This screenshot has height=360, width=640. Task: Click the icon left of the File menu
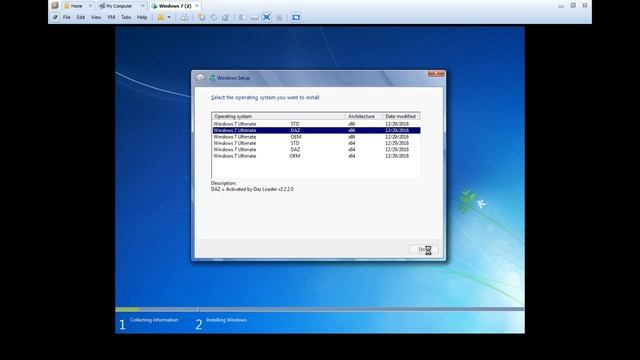tap(55, 17)
